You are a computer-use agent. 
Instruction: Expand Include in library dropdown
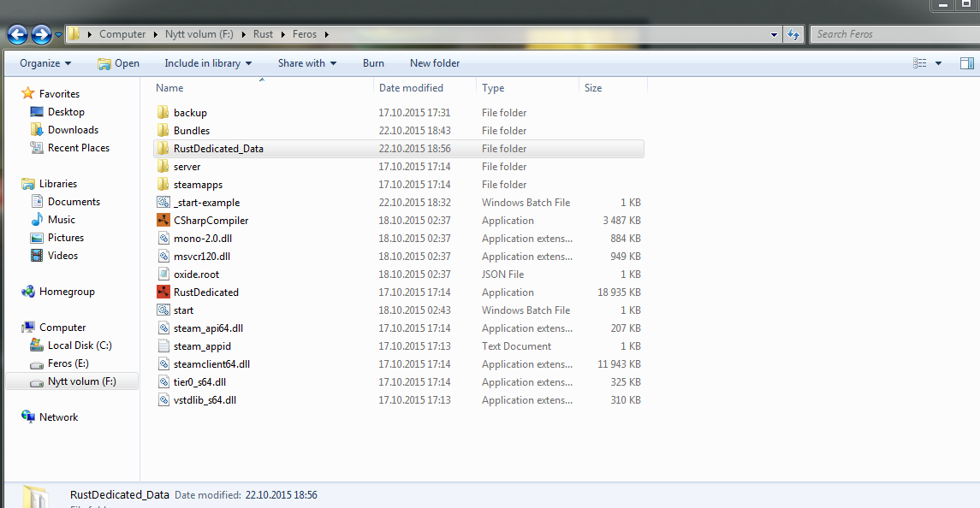tap(208, 63)
